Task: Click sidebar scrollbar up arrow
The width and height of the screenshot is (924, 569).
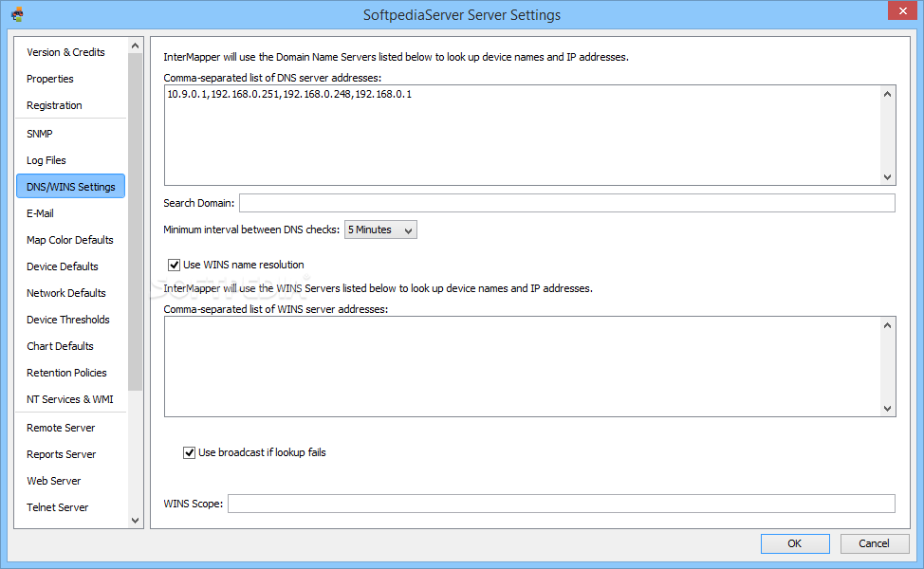Action: (x=135, y=46)
